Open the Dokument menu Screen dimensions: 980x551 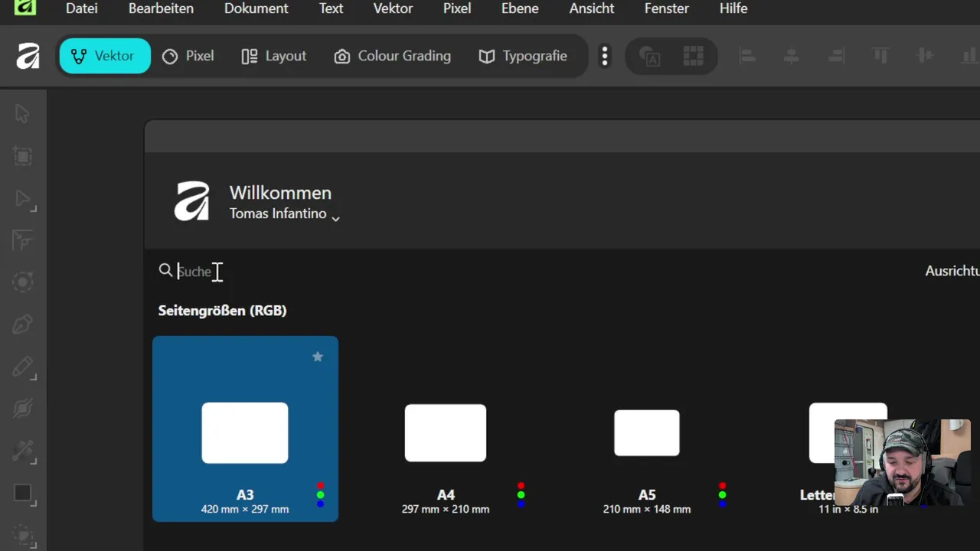pos(256,8)
